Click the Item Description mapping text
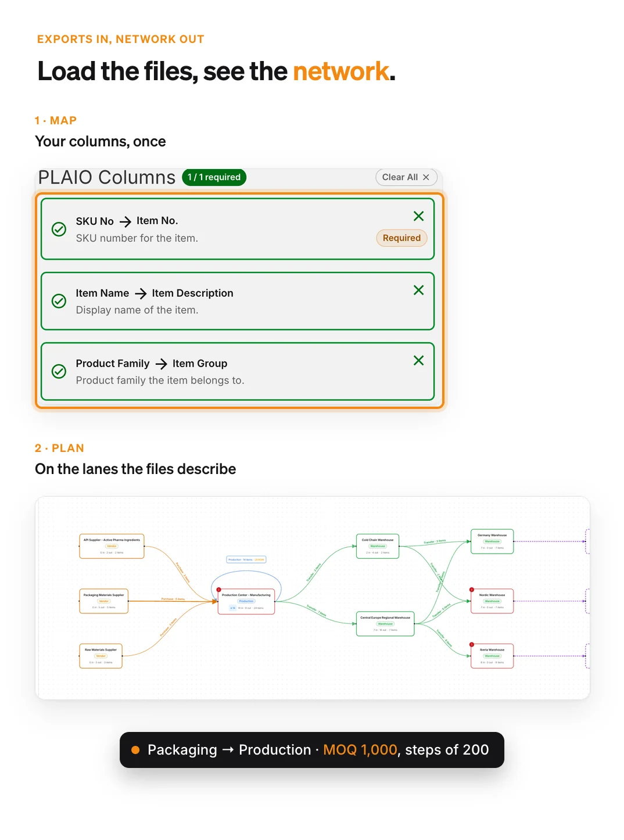The width and height of the screenshot is (624, 840). click(192, 293)
